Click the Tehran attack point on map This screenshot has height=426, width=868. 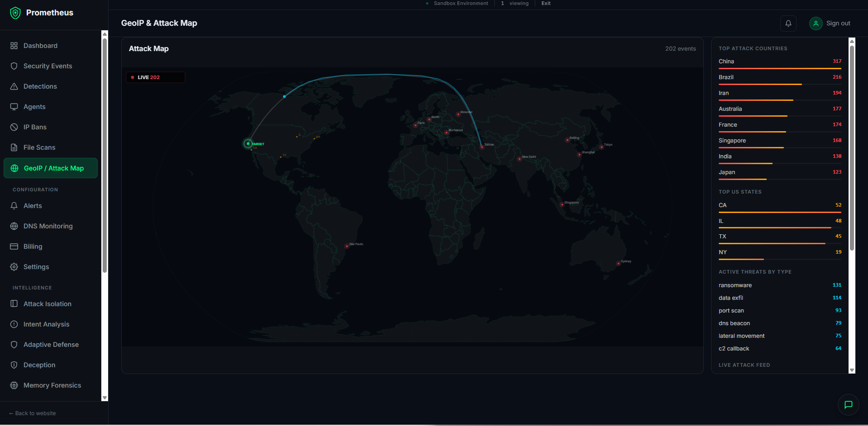pos(482,147)
